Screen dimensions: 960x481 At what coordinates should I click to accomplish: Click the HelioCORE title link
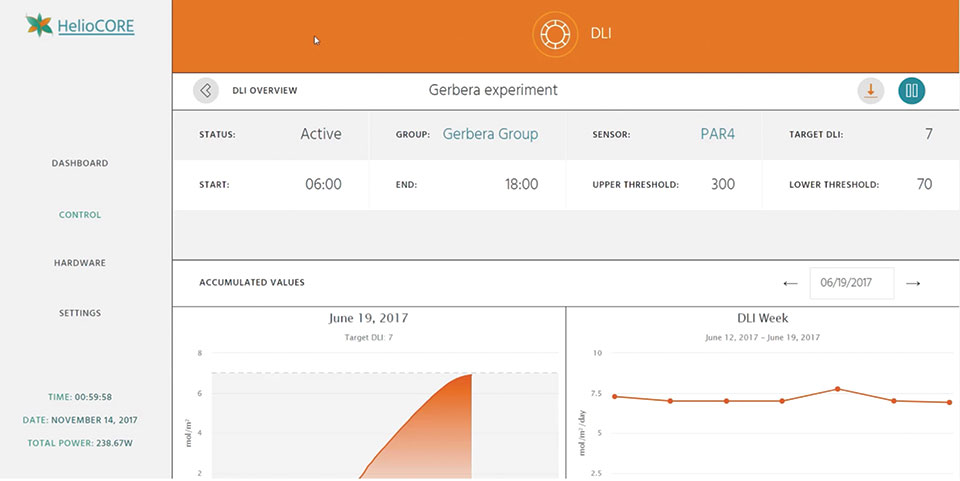pyautogui.click(x=96, y=27)
